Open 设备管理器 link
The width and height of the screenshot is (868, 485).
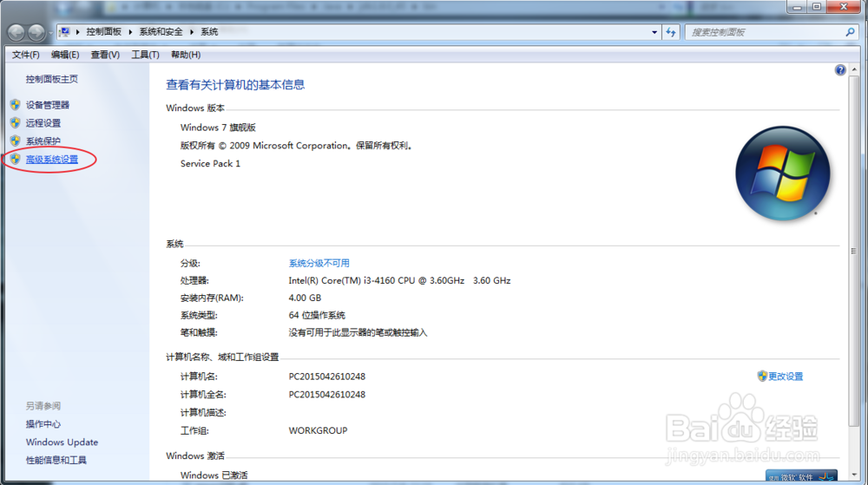48,104
